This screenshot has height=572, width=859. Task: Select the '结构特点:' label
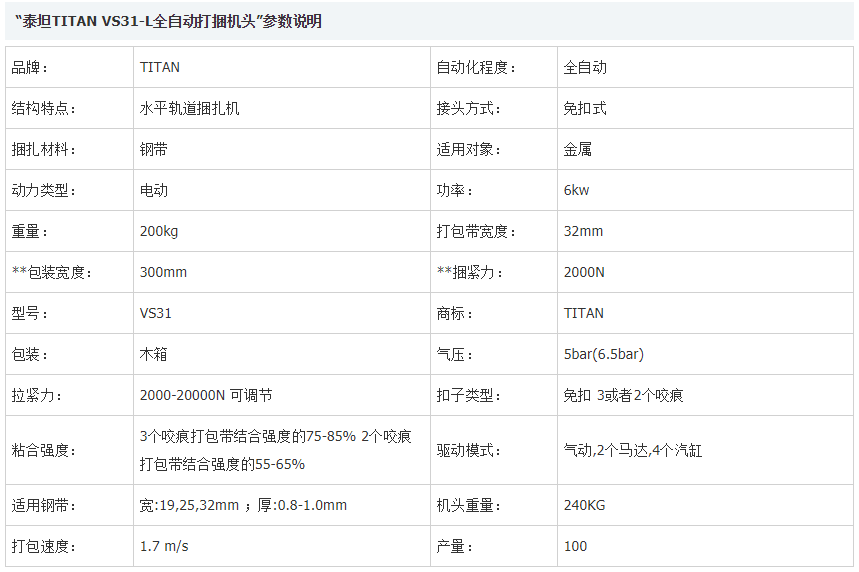pos(44,108)
